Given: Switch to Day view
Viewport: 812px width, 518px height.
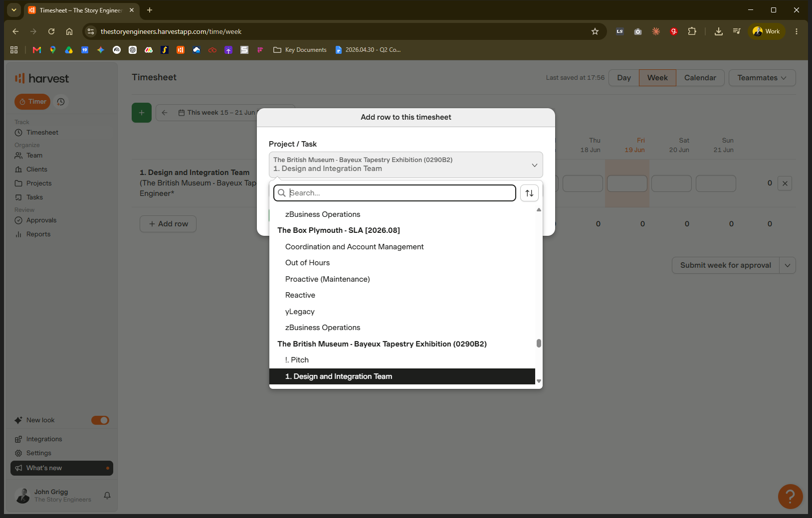Looking at the screenshot, I should point(624,78).
